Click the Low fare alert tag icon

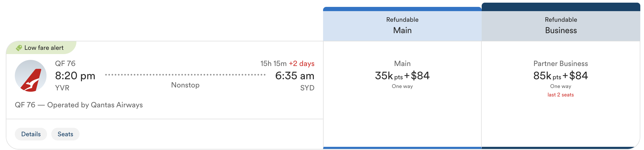click(19, 48)
